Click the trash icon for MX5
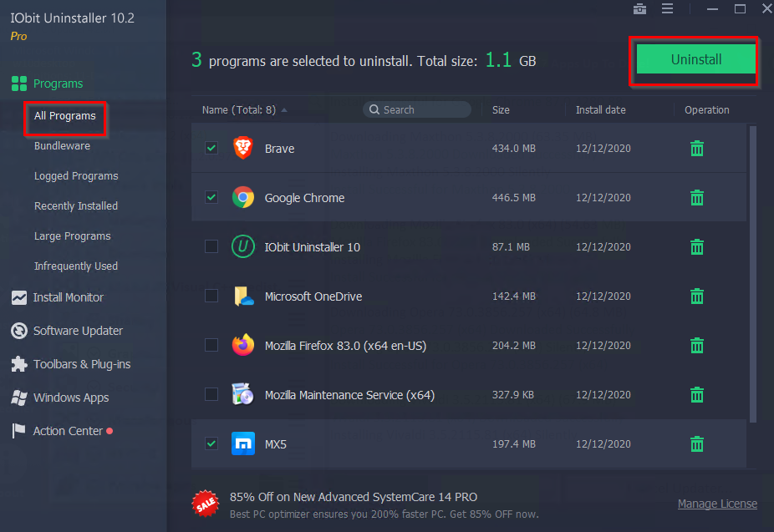This screenshot has height=532, width=774. 696,443
